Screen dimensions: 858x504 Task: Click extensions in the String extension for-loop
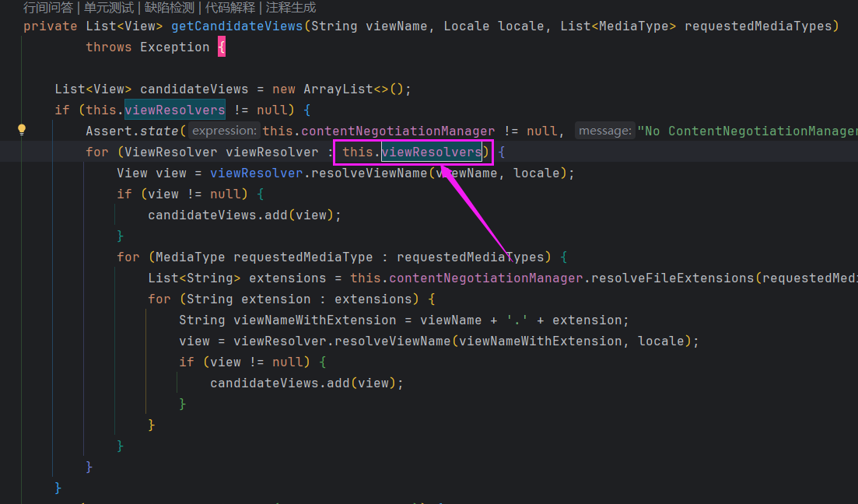point(373,299)
